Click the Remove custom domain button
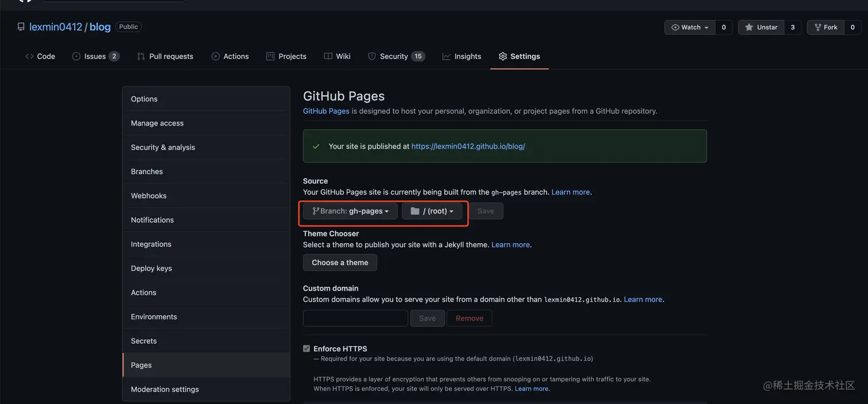The image size is (868, 404). 470,318
